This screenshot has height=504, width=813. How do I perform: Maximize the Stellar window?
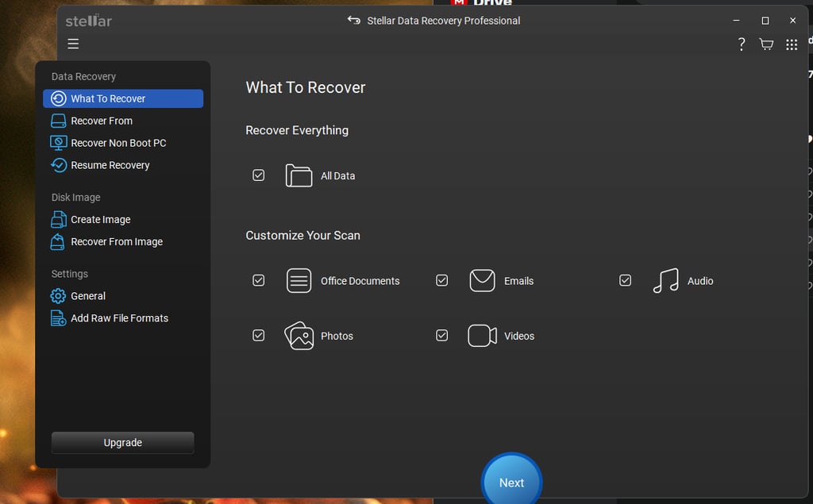765,20
